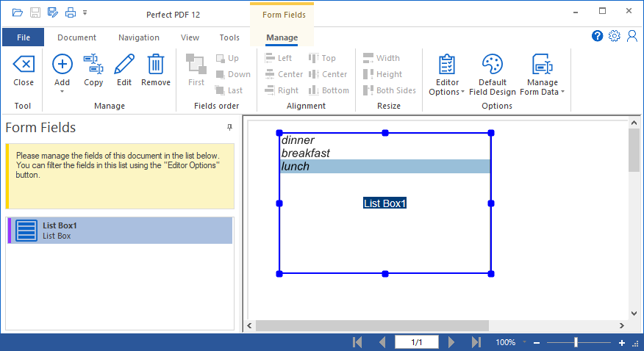This screenshot has width=644, height=351.
Task: Open Manage Form Data dropdown
Action: [x=542, y=75]
